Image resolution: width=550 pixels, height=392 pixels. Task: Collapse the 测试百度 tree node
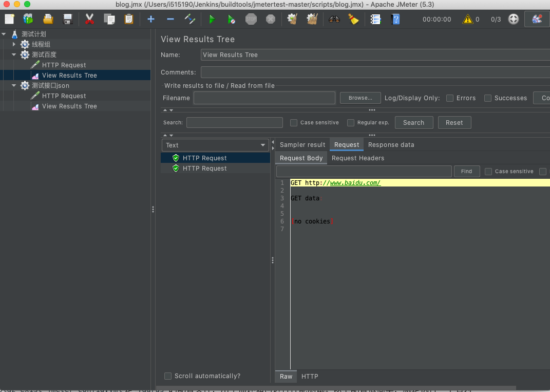click(14, 55)
